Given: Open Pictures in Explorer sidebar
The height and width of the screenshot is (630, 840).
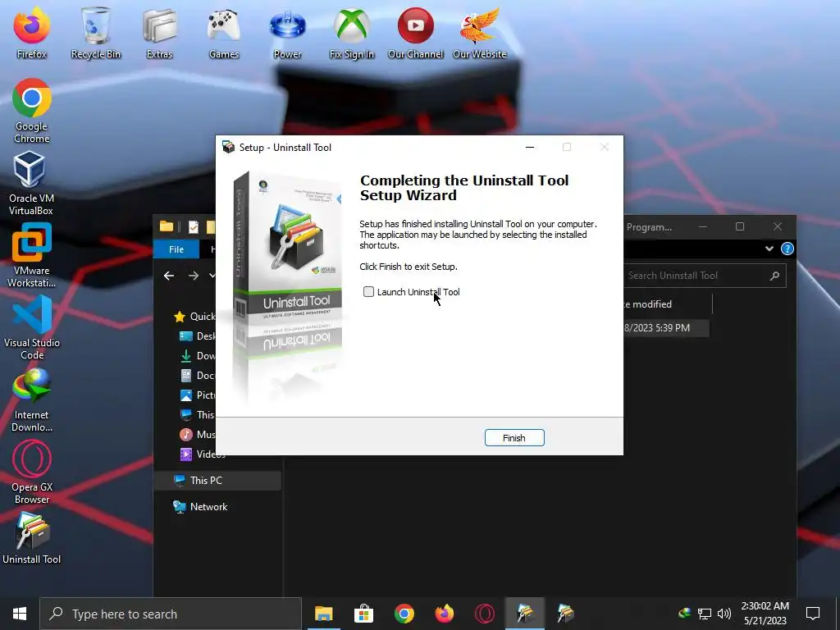Looking at the screenshot, I should pos(197,395).
